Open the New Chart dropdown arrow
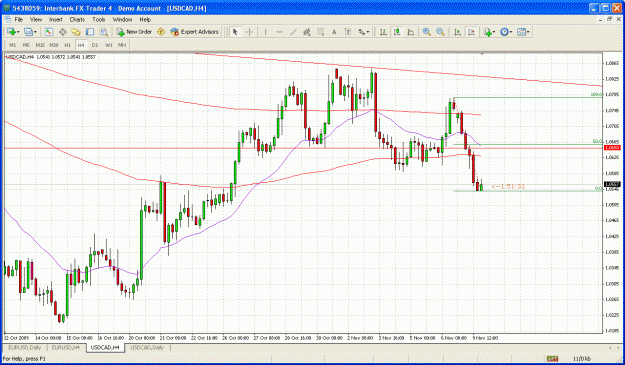 coord(18,32)
